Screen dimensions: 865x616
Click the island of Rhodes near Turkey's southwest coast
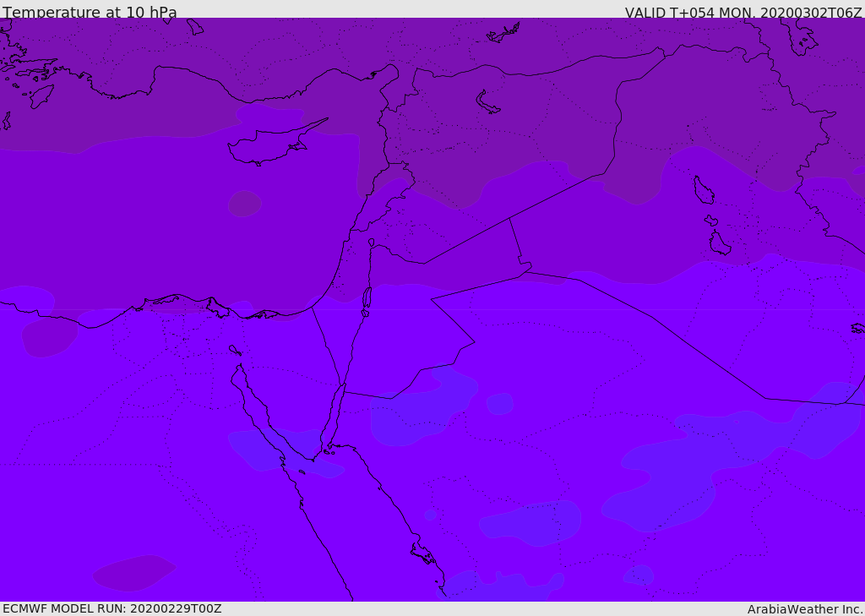pos(41,96)
